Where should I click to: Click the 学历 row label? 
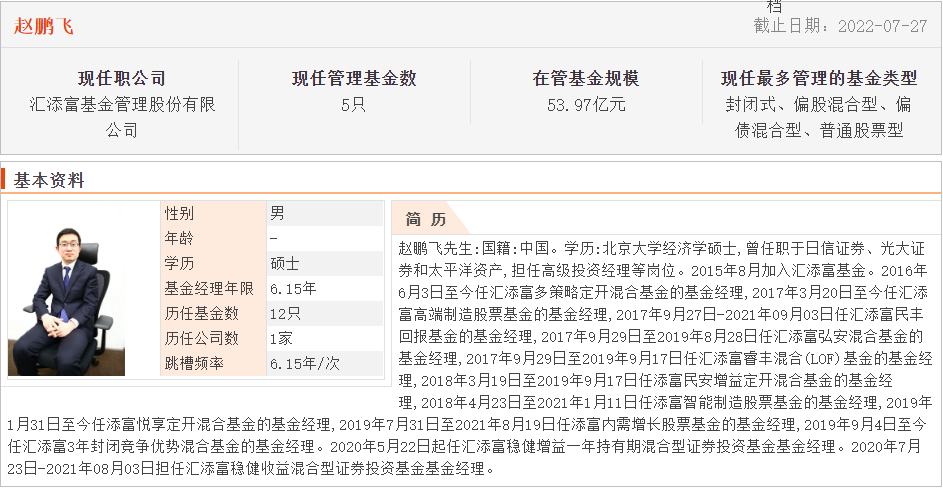pyautogui.click(x=179, y=263)
